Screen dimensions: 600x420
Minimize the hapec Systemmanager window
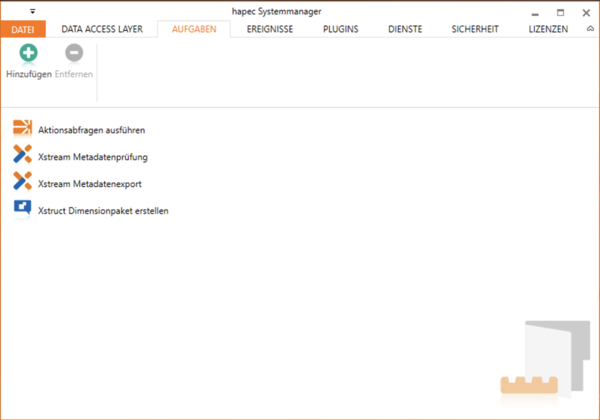pyautogui.click(x=535, y=13)
